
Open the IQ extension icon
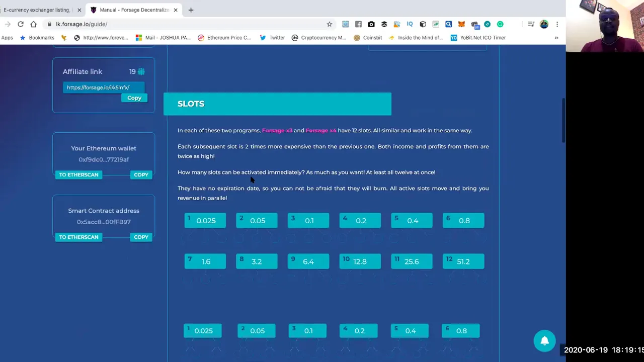(x=410, y=24)
